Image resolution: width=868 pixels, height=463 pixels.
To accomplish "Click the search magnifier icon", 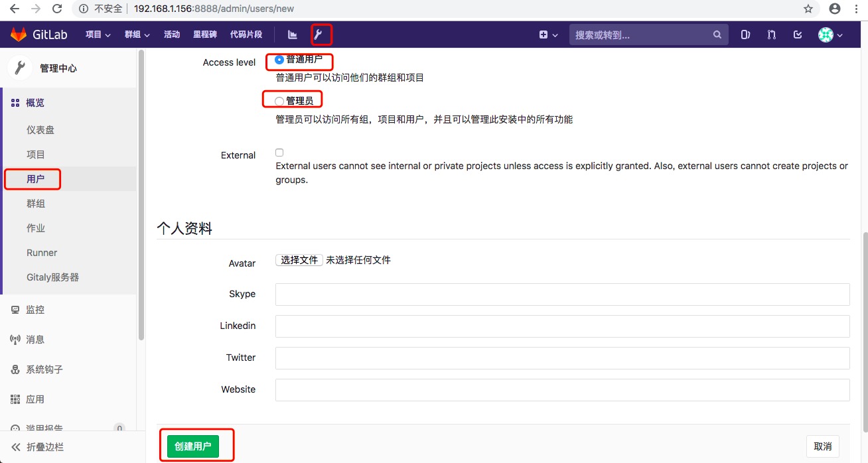I will (x=717, y=34).
